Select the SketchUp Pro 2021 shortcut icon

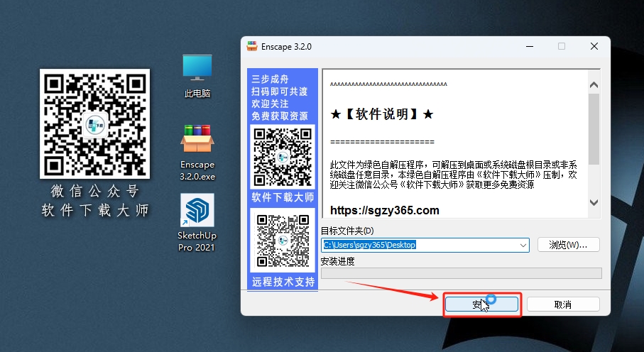tap(197, 223)
